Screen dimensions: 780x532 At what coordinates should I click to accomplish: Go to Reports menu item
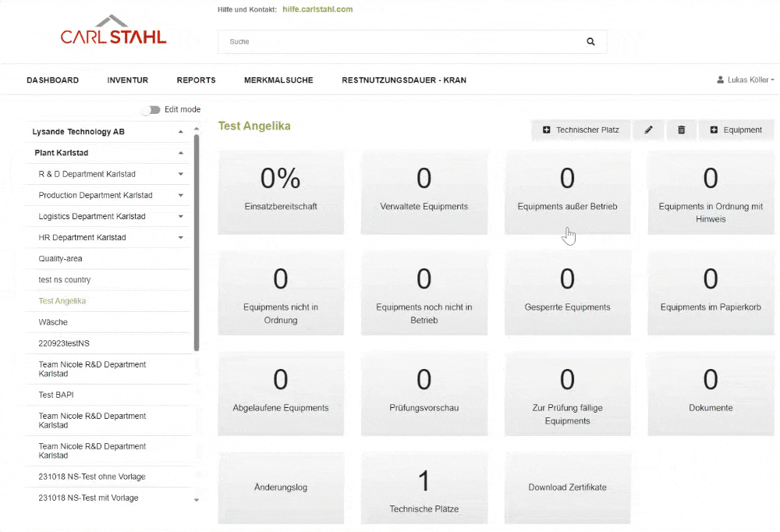196,80
